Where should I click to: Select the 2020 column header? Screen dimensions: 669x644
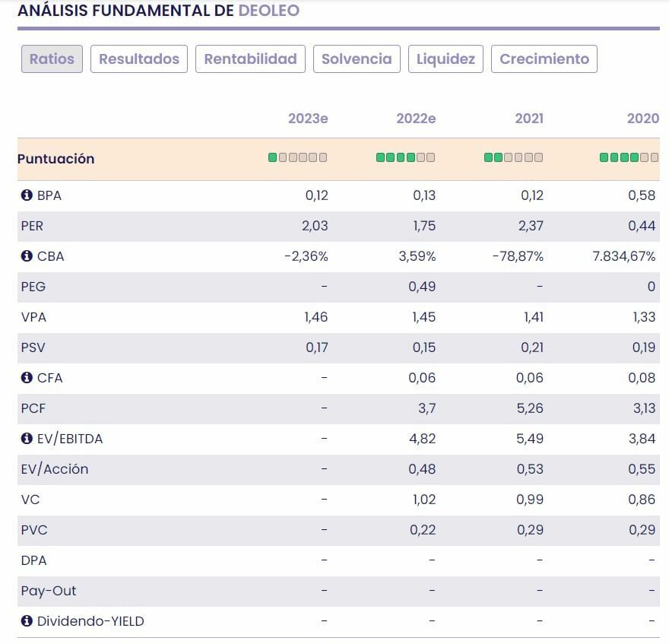[x=643, y=118]
